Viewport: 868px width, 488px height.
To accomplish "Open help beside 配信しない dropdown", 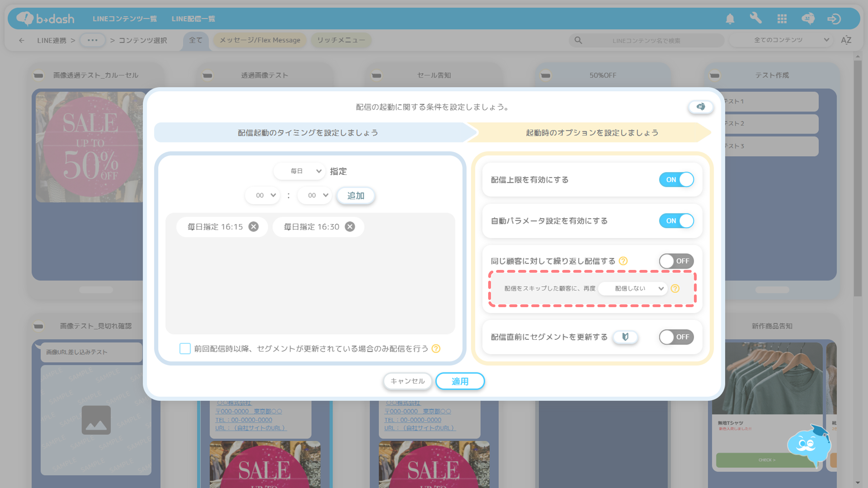I will [675, 289].
